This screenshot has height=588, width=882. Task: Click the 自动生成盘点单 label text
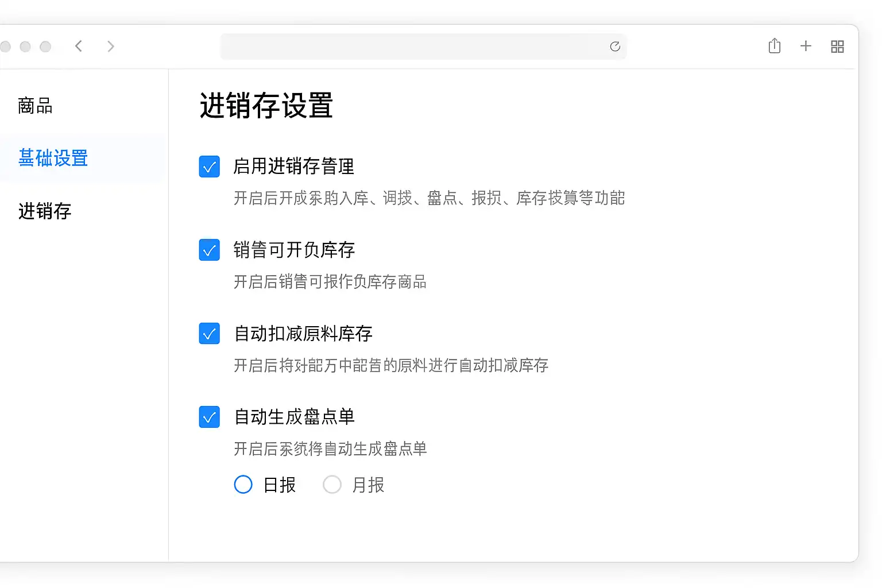294,417
